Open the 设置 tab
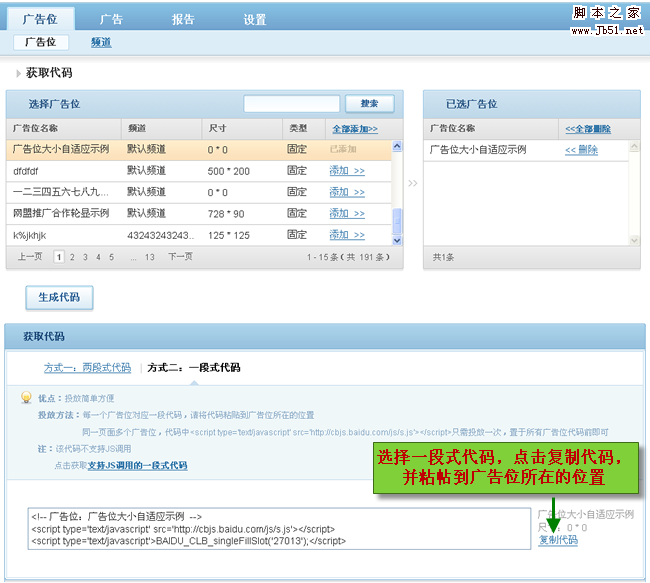 pyautogui.click(x=255, y=19)
